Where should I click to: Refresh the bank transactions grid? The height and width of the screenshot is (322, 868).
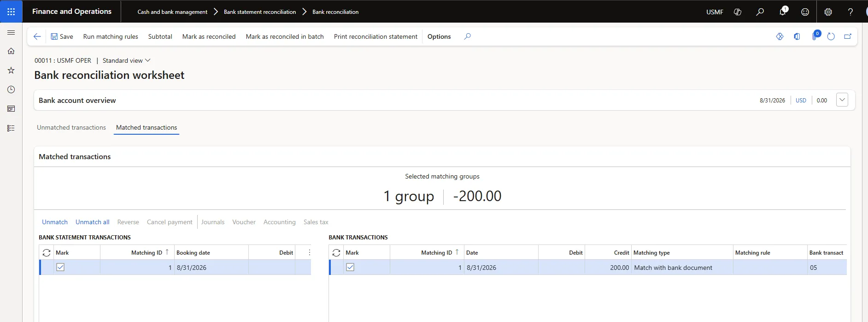[336, 253]
